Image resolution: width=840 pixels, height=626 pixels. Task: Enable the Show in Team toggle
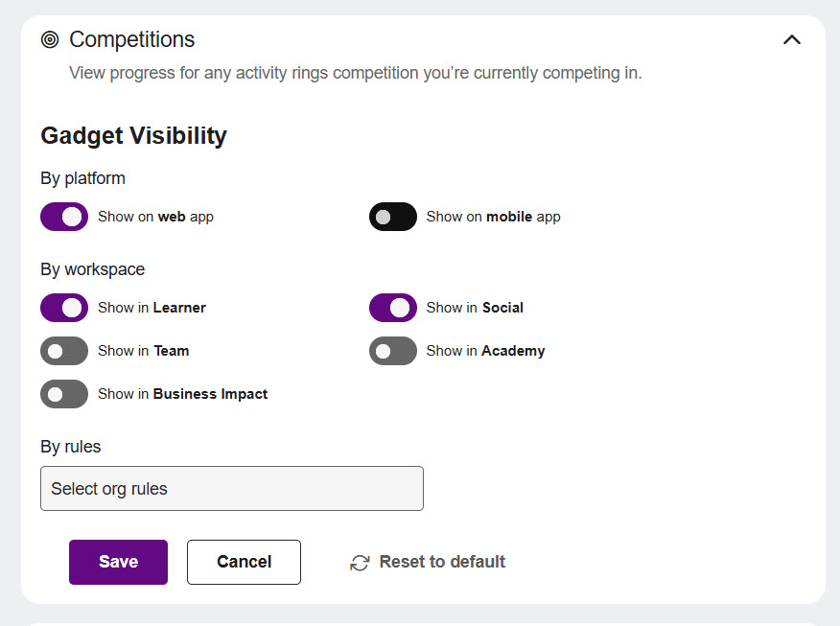tap(64, 351)
